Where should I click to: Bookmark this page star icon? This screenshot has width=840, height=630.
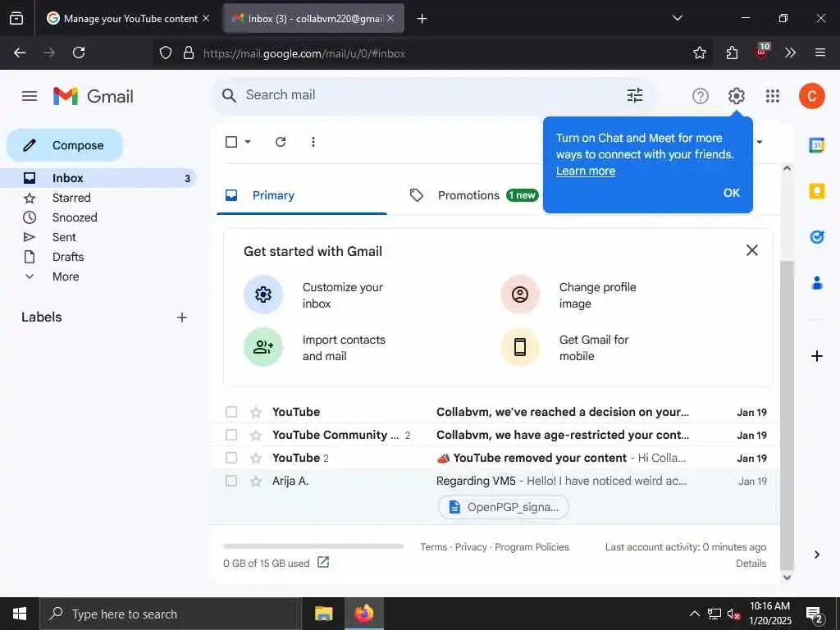pyautogui.click(x=699, y=52)
